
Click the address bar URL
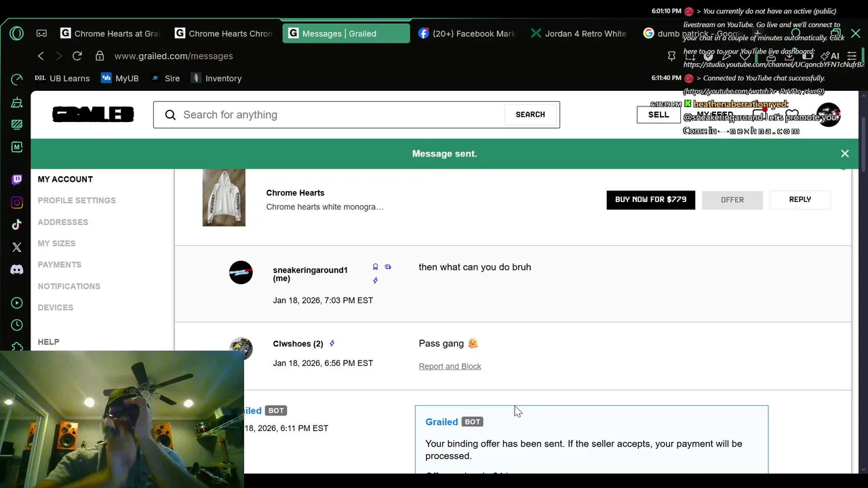point(174,56)
